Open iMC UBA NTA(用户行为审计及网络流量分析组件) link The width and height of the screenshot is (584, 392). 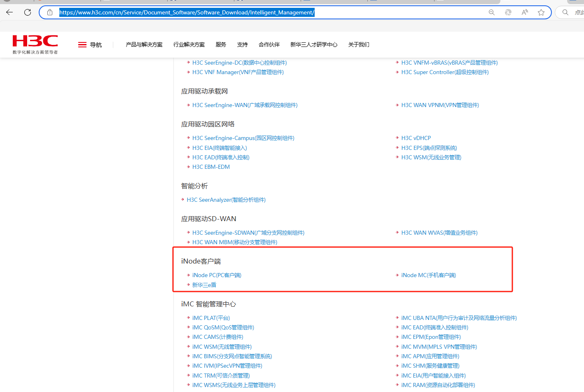click(459, 318)
